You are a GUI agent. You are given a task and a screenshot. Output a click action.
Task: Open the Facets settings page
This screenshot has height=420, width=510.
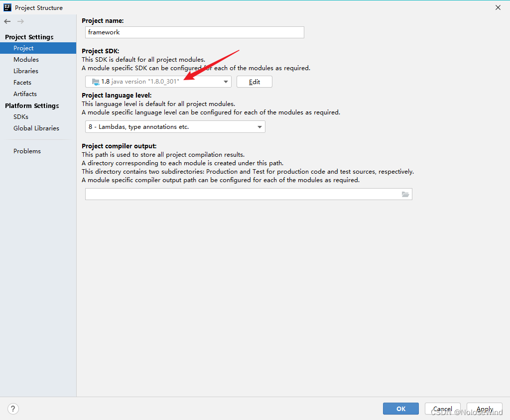(x=22, y=82)
